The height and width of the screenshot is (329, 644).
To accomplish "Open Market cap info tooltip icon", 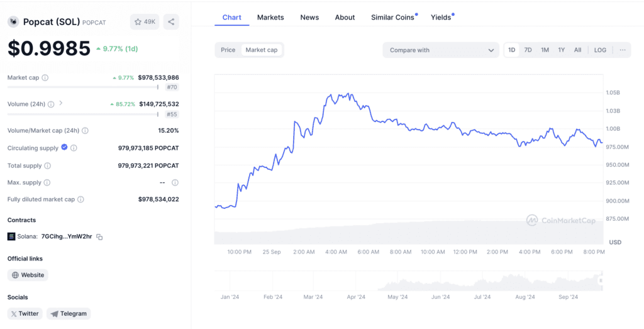I will point(45,77).
